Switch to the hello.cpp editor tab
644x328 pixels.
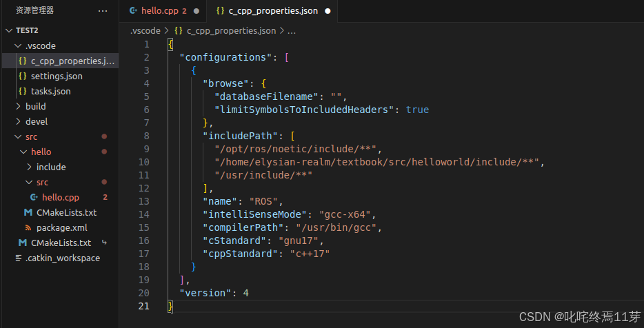pyautogui.click(x=163, y=11)
